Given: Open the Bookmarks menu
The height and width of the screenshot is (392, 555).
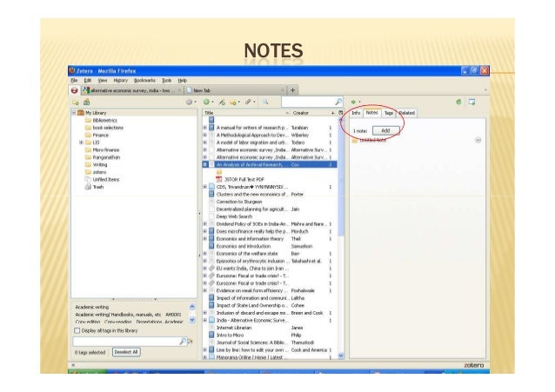Looking at the screenshot, I should coord(144,81).
